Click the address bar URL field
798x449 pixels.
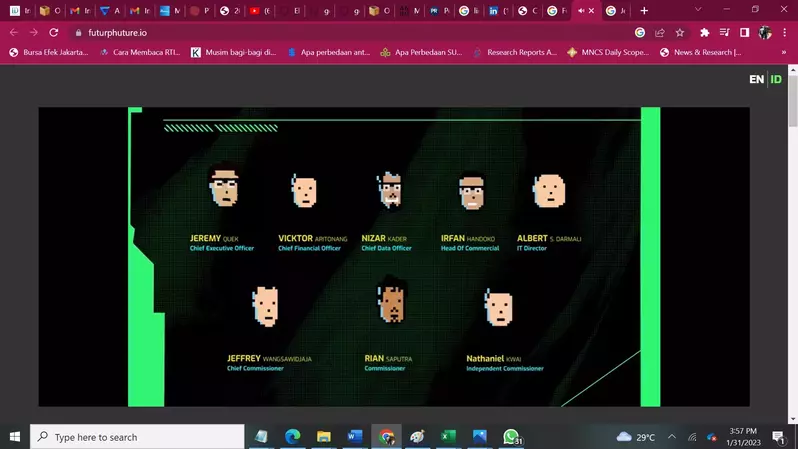coord(356,33)
